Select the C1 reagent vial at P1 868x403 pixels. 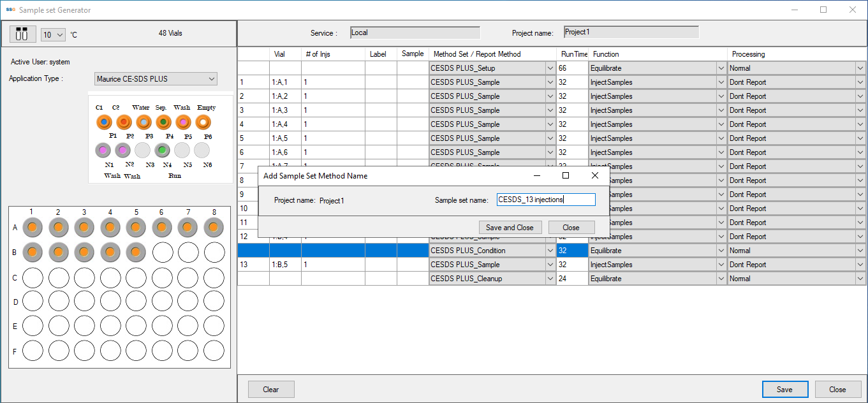[x=104, y=121]
